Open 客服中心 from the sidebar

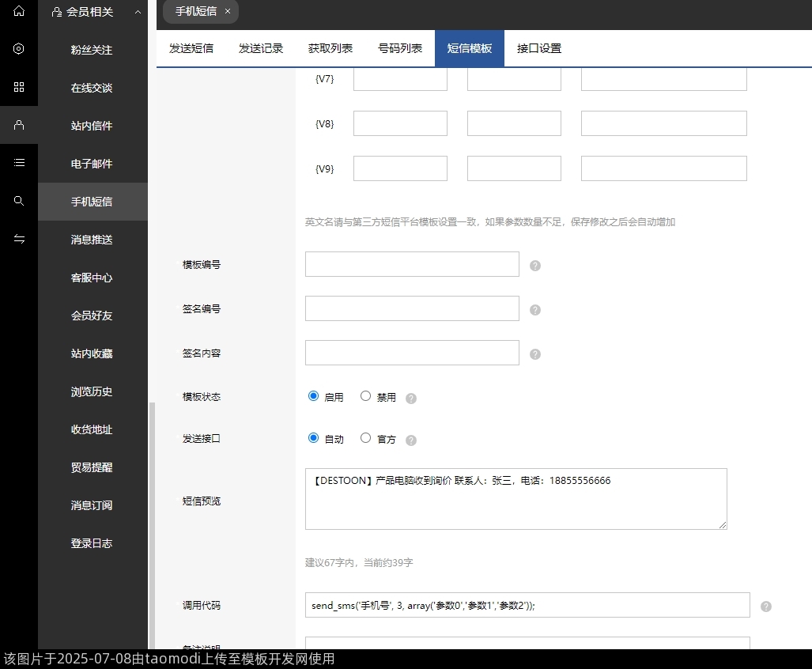click(93, 278)
